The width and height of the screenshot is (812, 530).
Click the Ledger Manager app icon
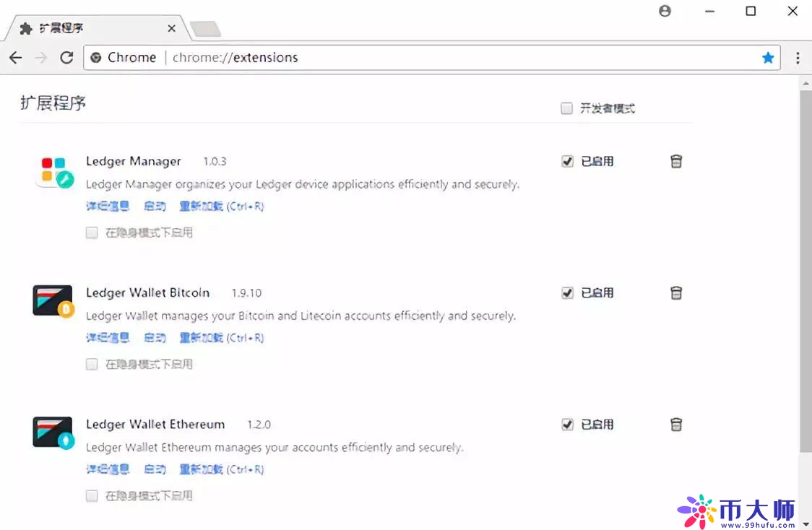[x=54, y=172]
